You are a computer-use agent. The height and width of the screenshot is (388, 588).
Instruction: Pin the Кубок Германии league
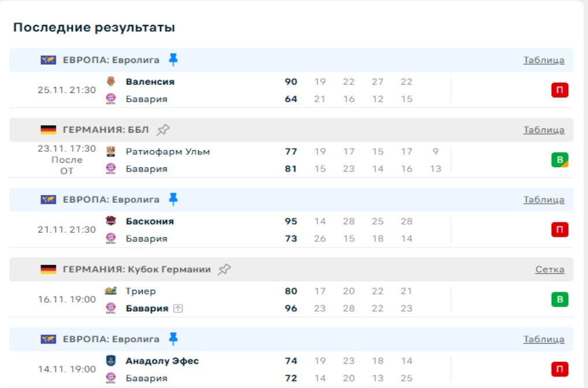click(224, 270)
